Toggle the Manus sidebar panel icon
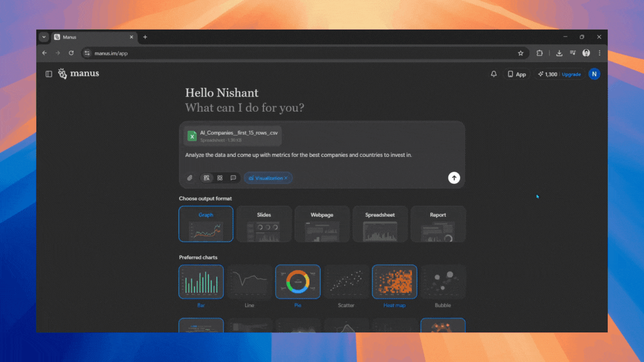 [49, 74]
